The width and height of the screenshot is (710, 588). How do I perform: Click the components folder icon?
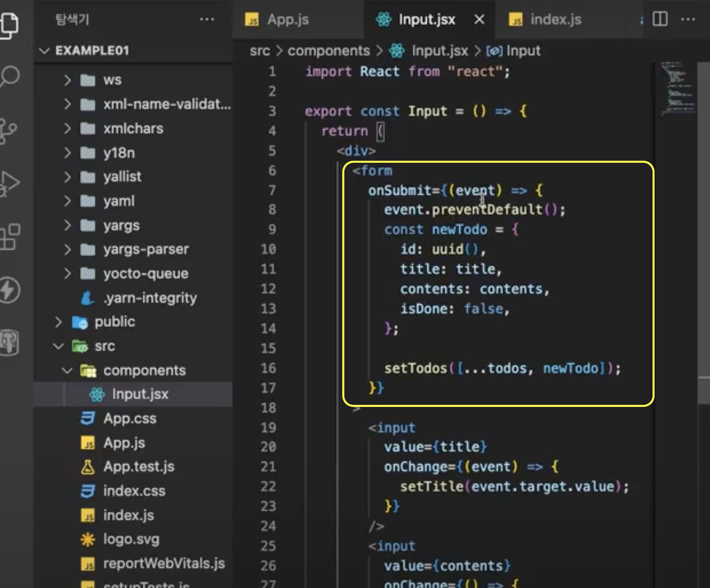[88, 371]
